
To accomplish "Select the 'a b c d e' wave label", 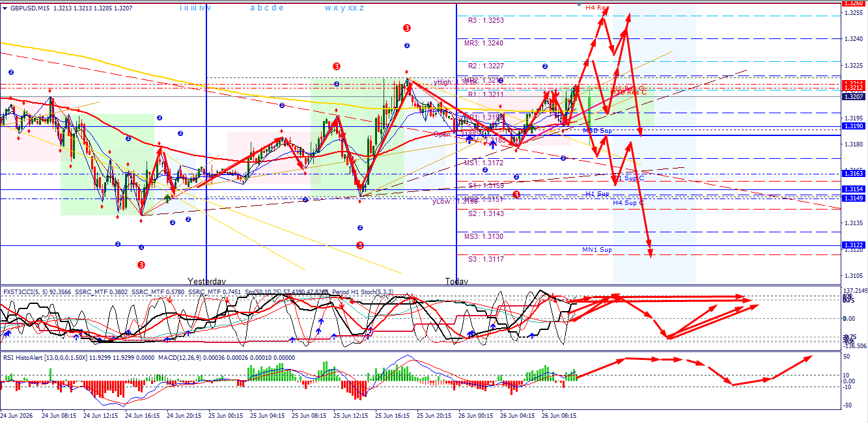I will click(x=266, y=8).
